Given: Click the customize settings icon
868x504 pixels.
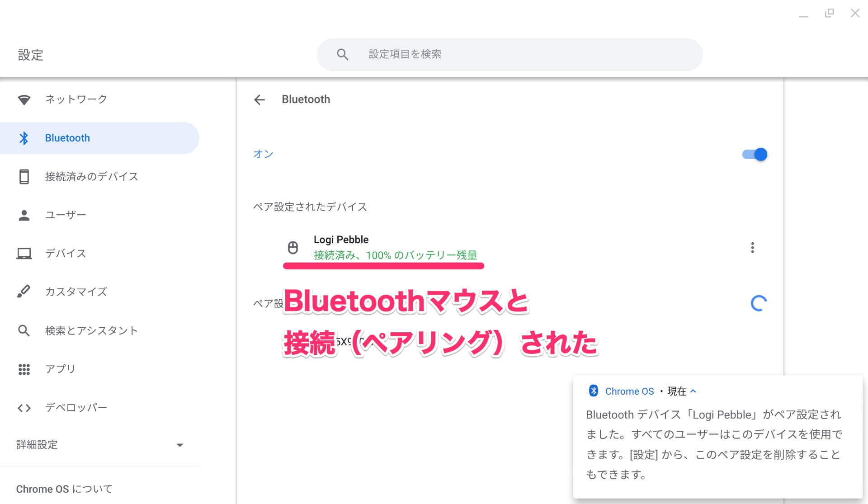Looking at the screenshot, I should pos(24,291).
